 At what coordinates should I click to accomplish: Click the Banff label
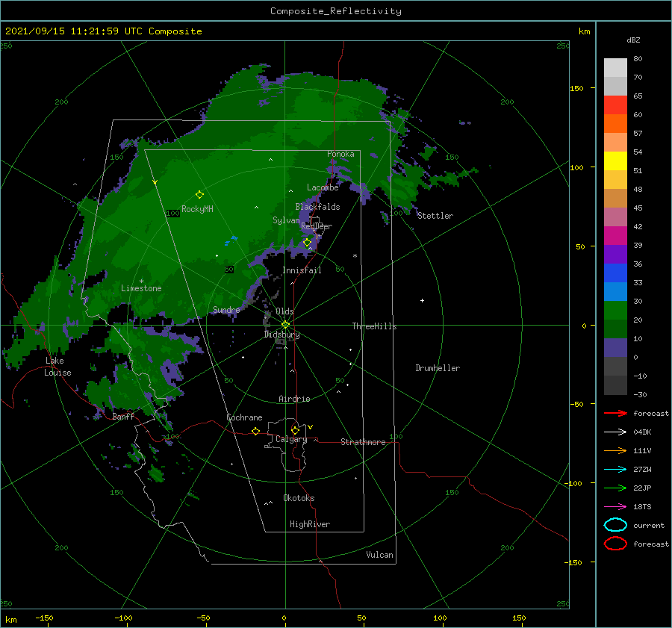point(123,417)
